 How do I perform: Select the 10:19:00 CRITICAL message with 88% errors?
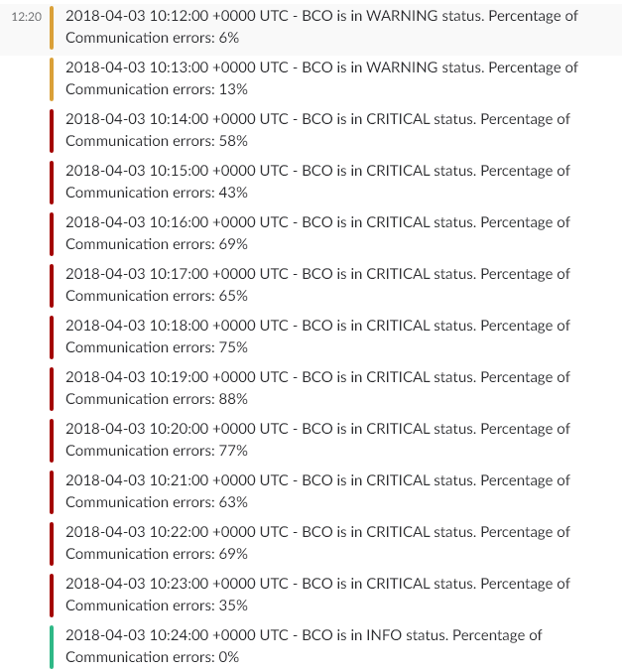click(x=317, y=388)
